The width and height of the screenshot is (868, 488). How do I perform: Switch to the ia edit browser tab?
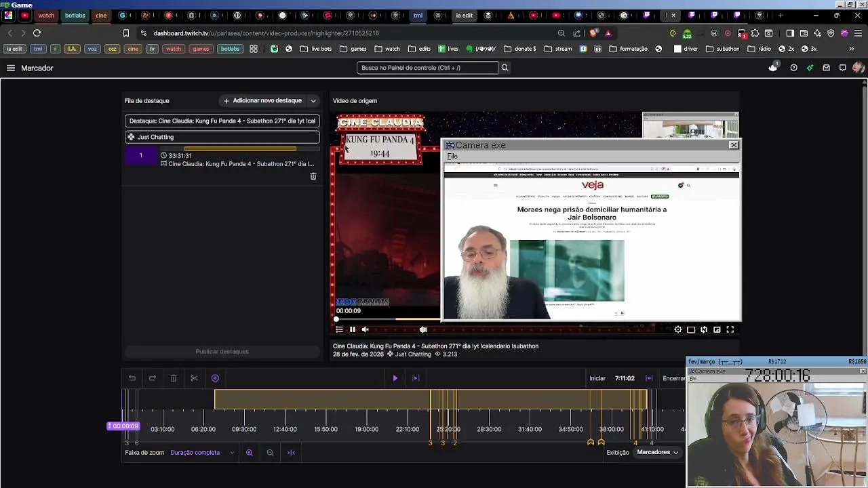pos(465,15)
